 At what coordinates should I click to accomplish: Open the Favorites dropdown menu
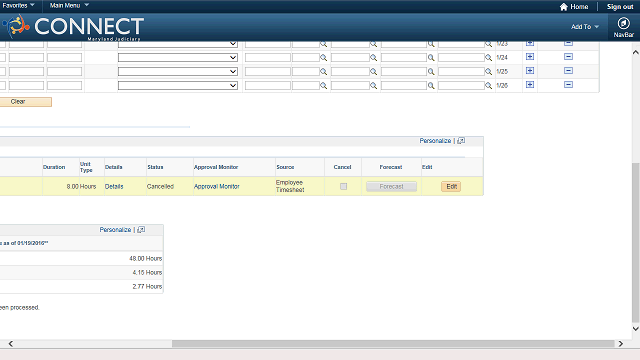pyautogui.click(x=18, y=5)
